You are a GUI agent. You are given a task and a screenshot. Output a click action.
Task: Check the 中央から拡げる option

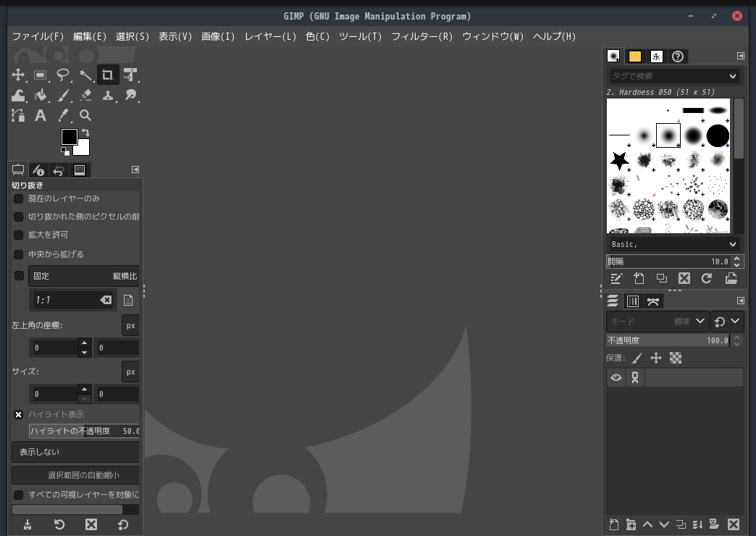coord(19,254)
